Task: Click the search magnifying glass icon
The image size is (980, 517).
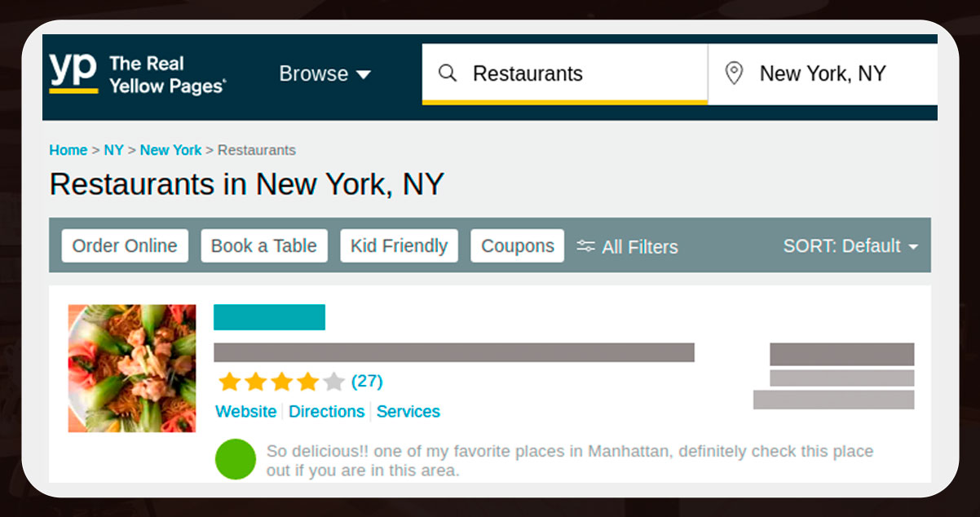Action: tap(448, 73)
